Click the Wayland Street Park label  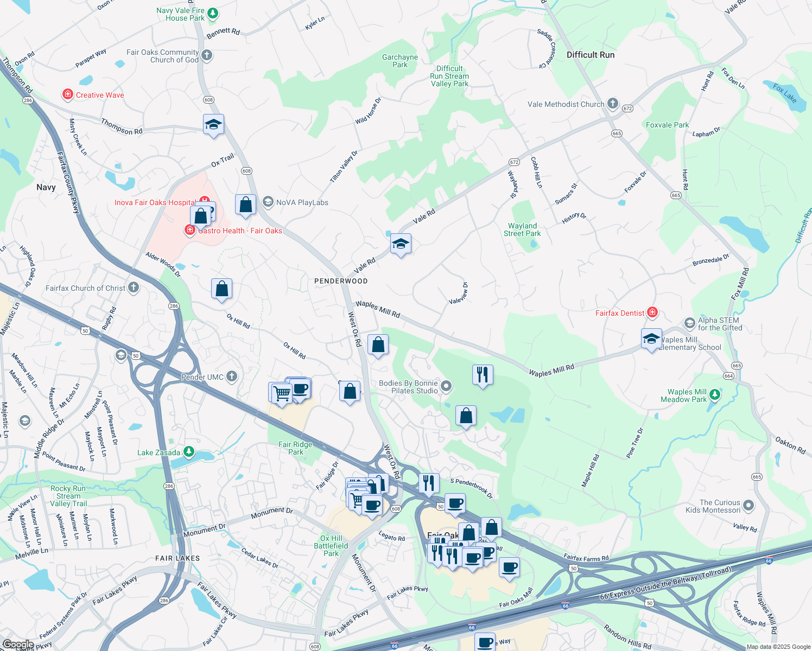click(x=522, y=229)
